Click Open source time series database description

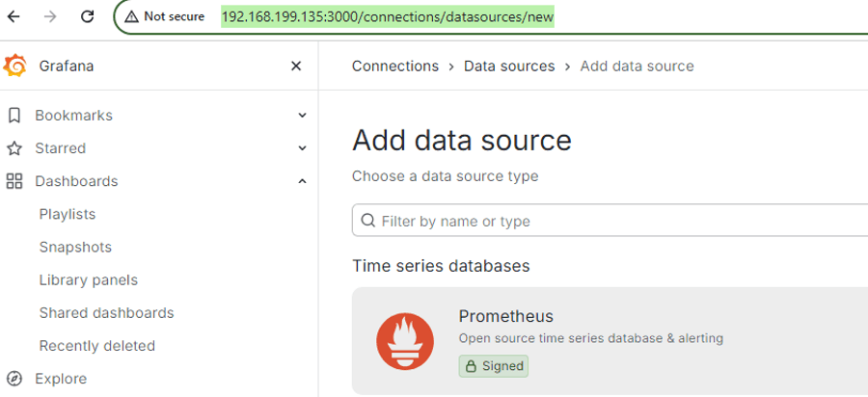coord(591,338)
